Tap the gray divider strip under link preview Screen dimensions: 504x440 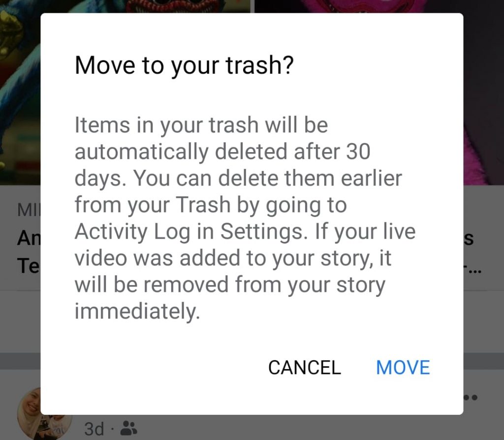(x=20, y=361)
